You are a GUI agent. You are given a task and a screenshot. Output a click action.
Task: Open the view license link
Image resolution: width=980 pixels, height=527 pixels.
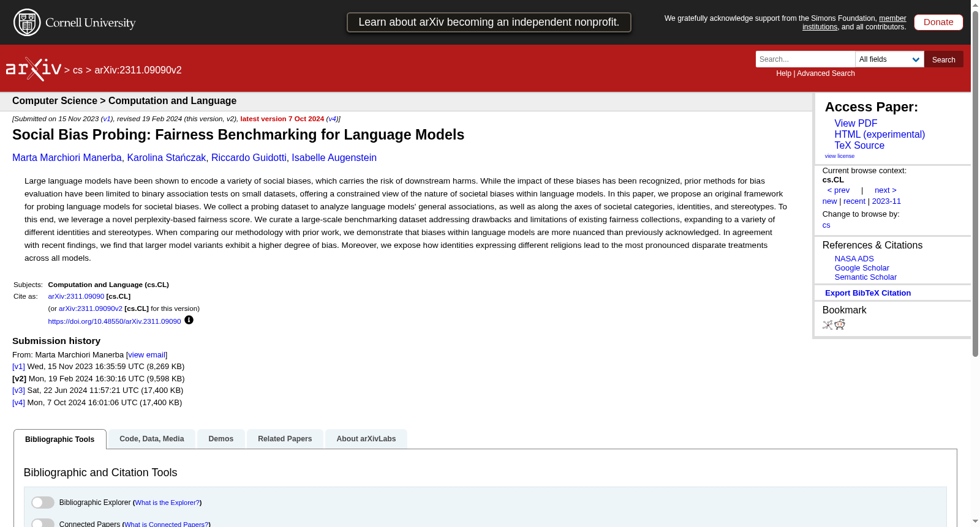coord(840,156)
